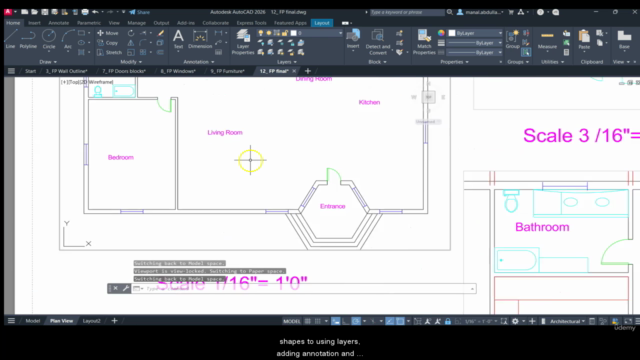The height and width of the screenshot is (360, 640).
Task: Toggle layer on/off lightbulb icon
Action: (x=261, y=33)
